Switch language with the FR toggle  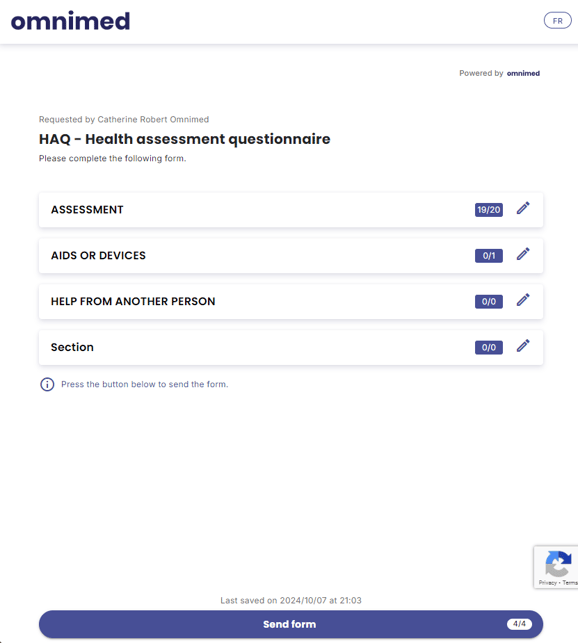[x=557, y=21]
